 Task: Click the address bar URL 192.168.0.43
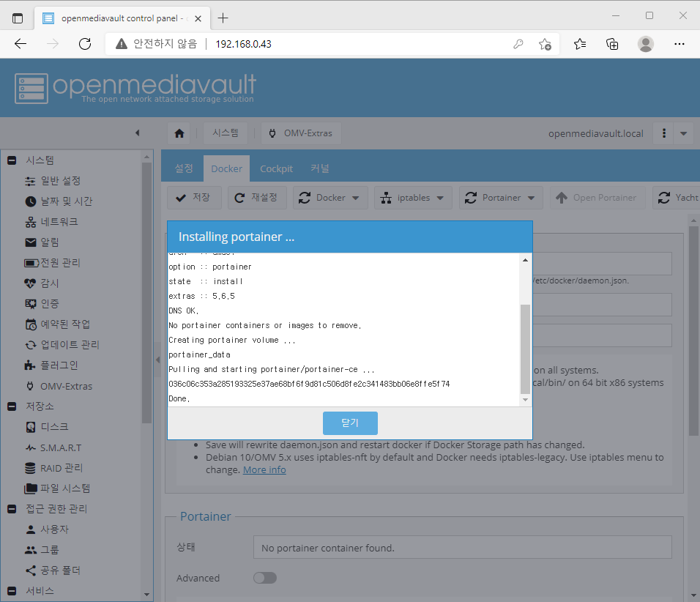243,44
